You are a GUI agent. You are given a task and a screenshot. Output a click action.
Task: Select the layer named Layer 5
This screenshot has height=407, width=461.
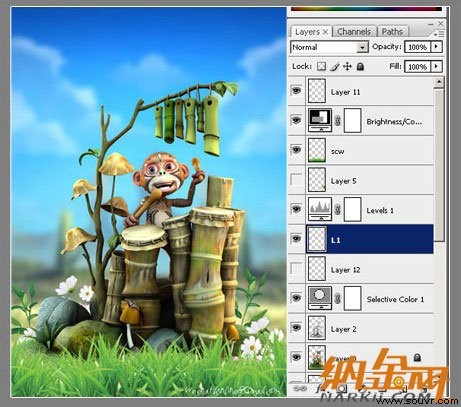[x=343, y=181]
